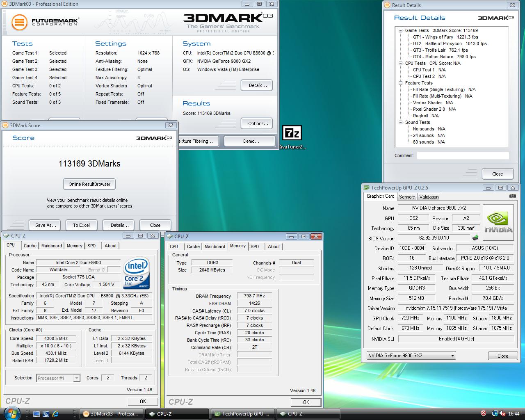Viewport: 525px width, 420px height.
Task: Select the GT1 - Wings of Fury row
Action: click(445, 37)
